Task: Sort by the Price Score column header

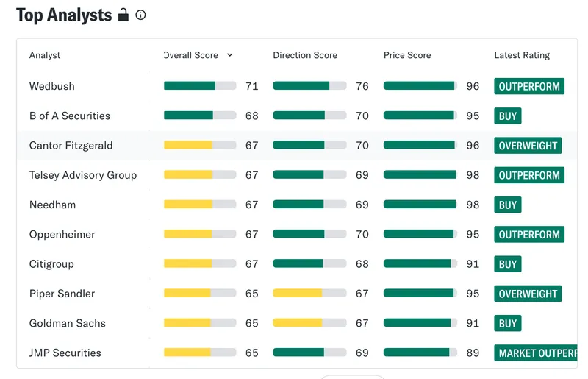Action: pyautogui.click(x=407, y=55)
